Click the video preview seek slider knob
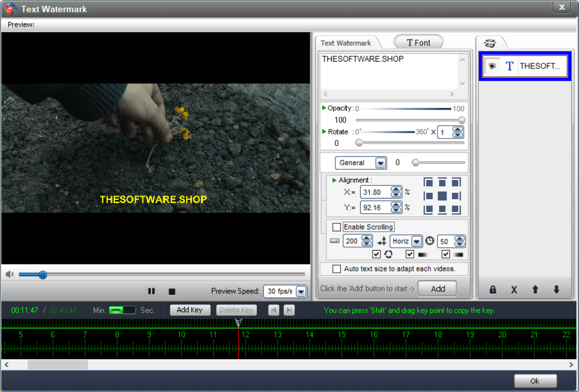The width and height of the screenshot is (579, 392). [x=43, y=275]
